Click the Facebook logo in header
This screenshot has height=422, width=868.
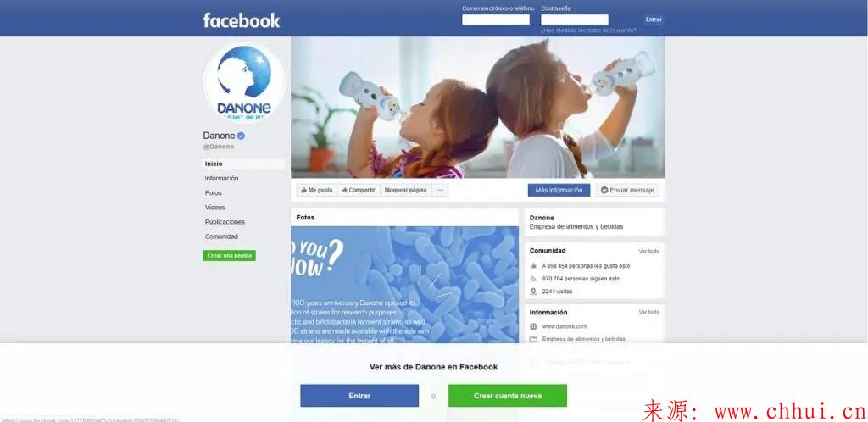click(242, 20)
